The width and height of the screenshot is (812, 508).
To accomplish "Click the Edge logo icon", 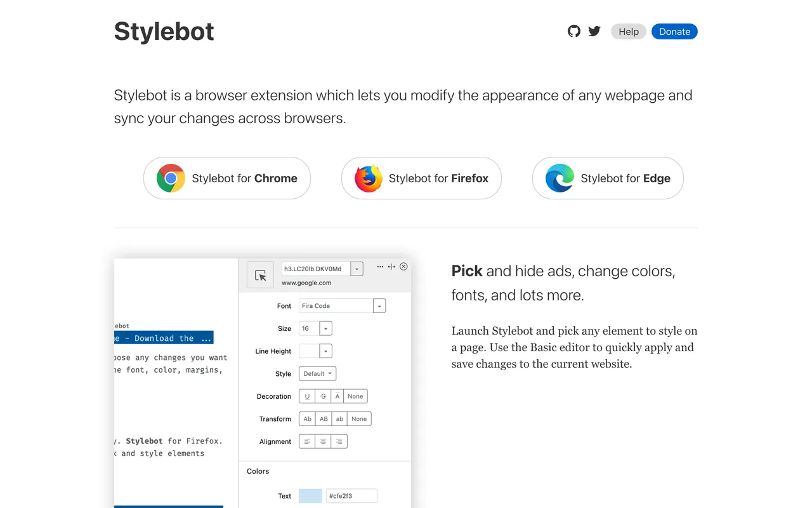I will (560, 178).
